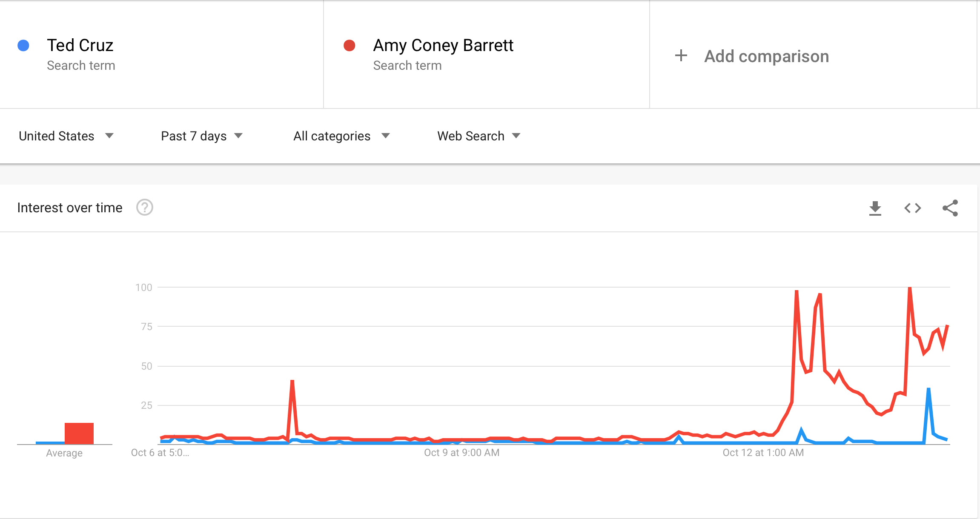Image resolution: width=980 pixels, height=519 pixels.
Task: Click the red peak reaching 100
Action: point(910,289)
